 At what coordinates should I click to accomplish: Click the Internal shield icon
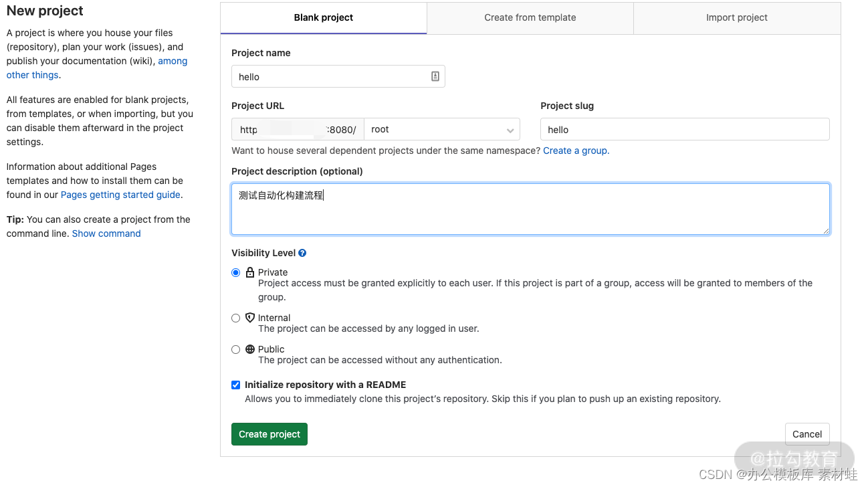250,318
